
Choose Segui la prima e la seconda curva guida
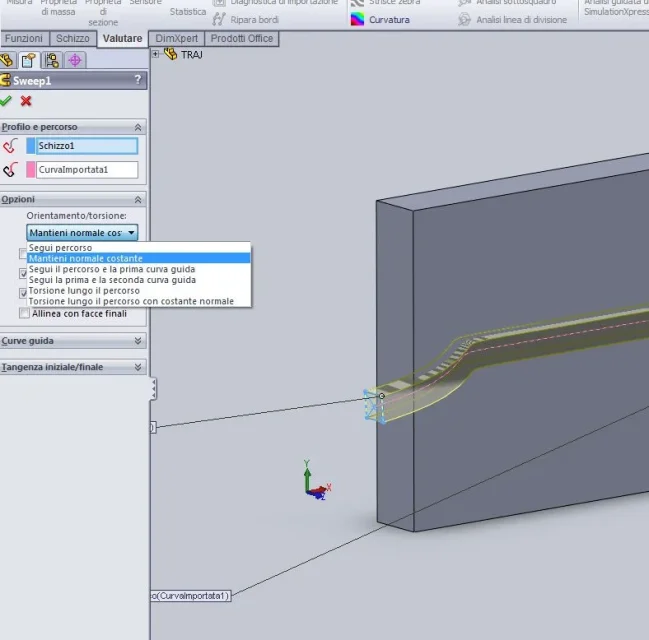[139, 280]
